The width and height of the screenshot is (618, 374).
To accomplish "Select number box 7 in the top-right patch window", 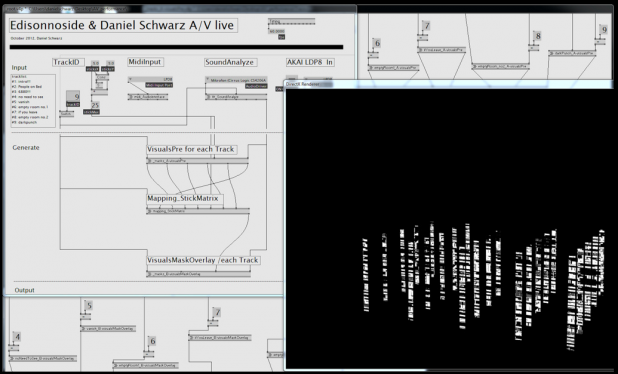I will (x=426, y=26).
